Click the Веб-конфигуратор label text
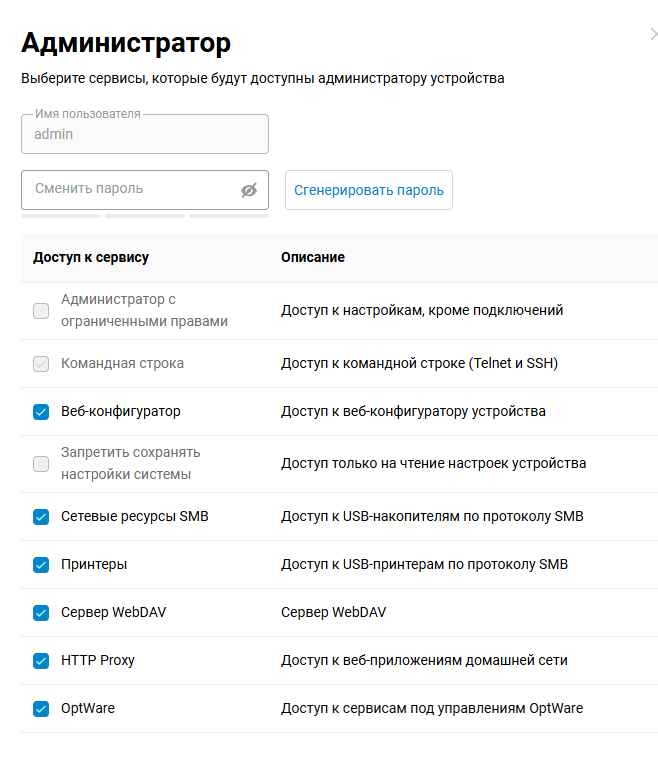658x780 pixels. [x=120, y=411]
